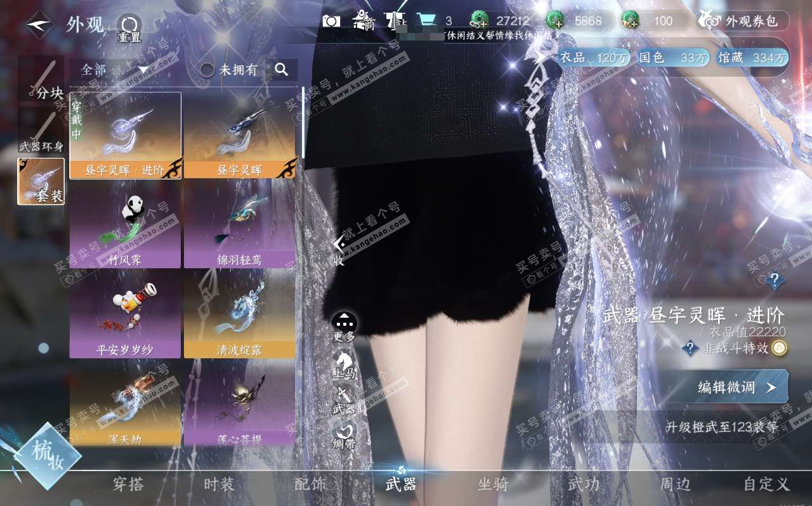
Task: Switch to the 时装 tab
Action: tap(219, 484)
